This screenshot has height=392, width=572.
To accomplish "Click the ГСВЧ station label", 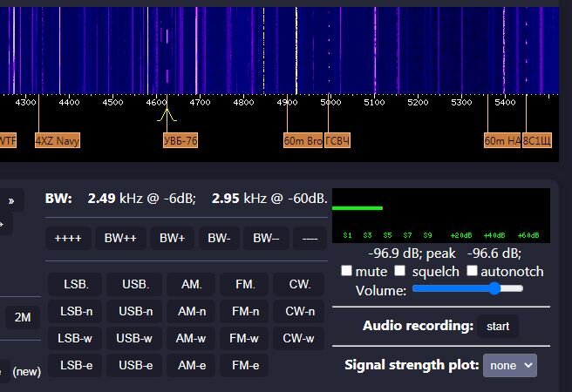I will click(337, 140).
